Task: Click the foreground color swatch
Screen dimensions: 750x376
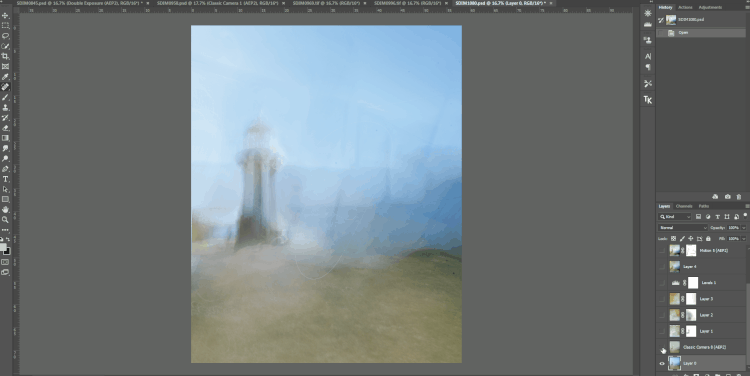Action: click(3, 247)
